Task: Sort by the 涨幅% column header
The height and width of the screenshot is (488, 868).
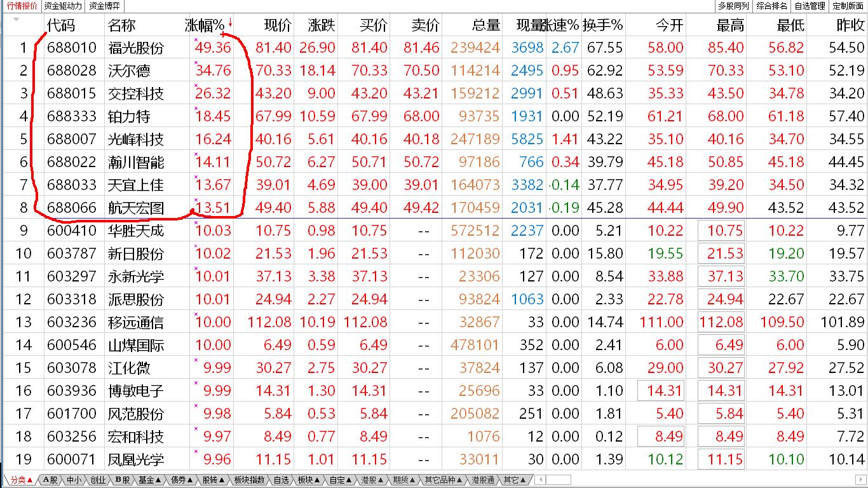Action: click(x=205, y=25)
